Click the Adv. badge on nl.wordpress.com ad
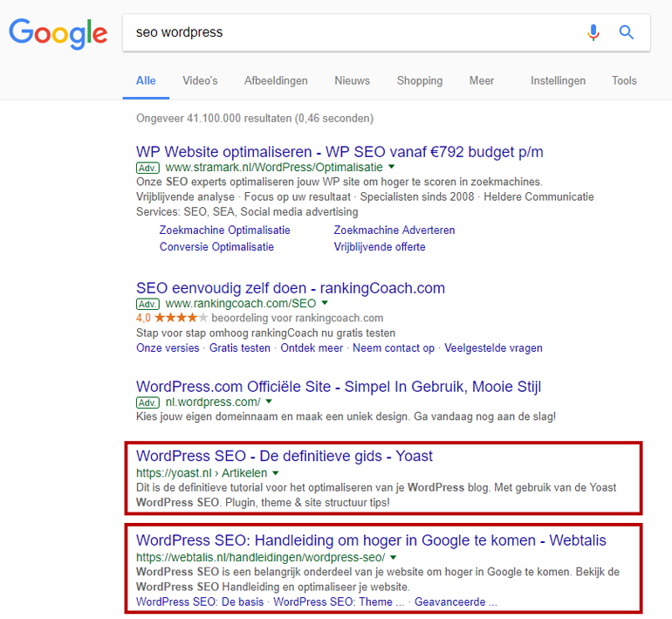The width and height of the screenshot is (672, 619). click(x=147, y=402)
